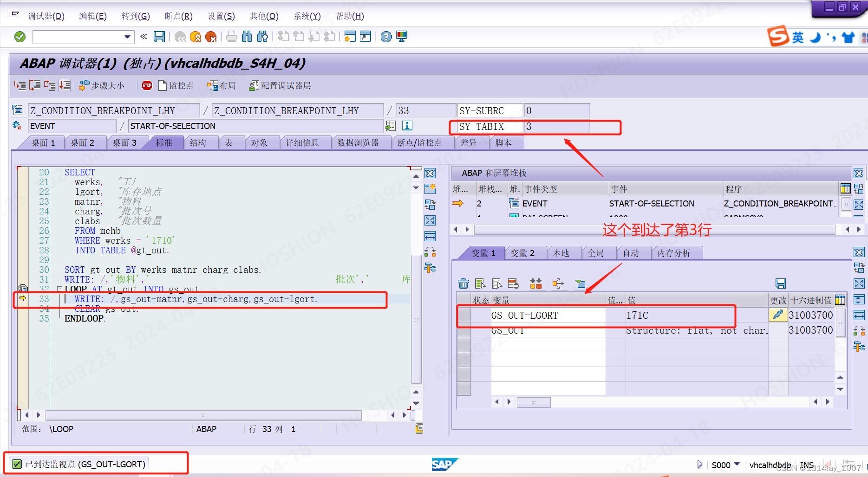This screenshot has width=868, height=477.
Task: Click the Find Next binoculars icon
Action: (x=262, y=37)
